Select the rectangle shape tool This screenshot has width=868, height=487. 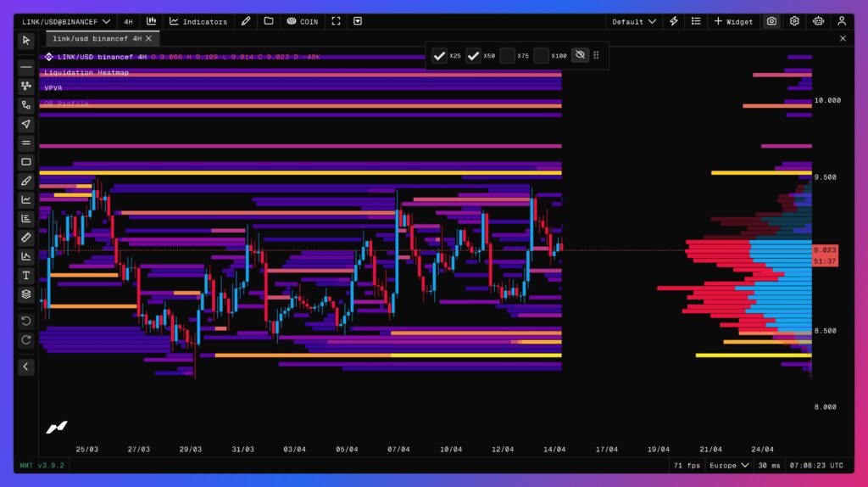tap(26, 162)
